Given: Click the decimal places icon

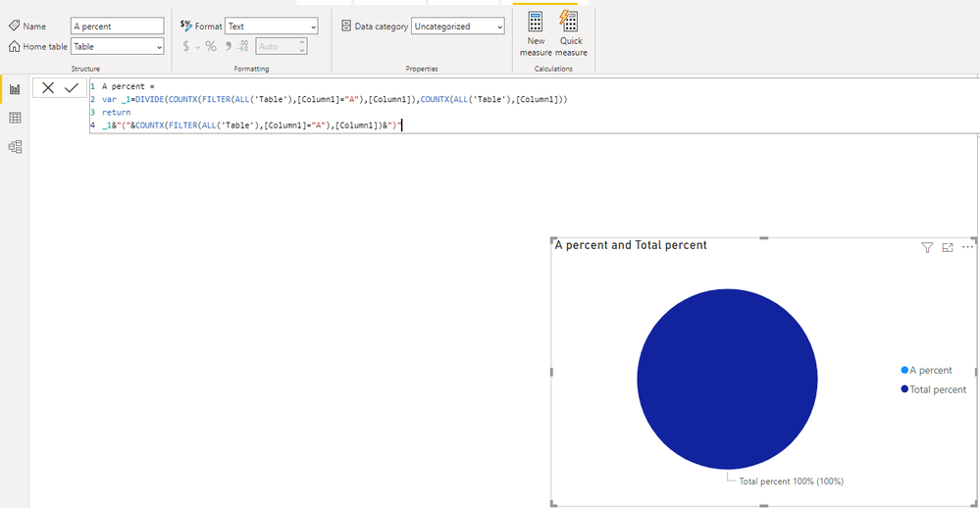Looking at the screenshot, I should 243,46.
